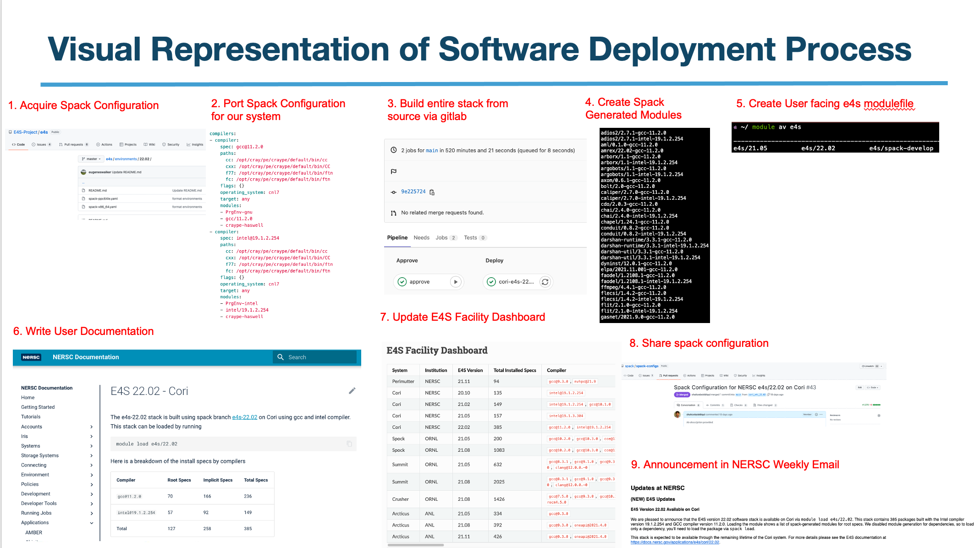
Task: Click the purple Merged badge on PR #43
Action: 682,395
